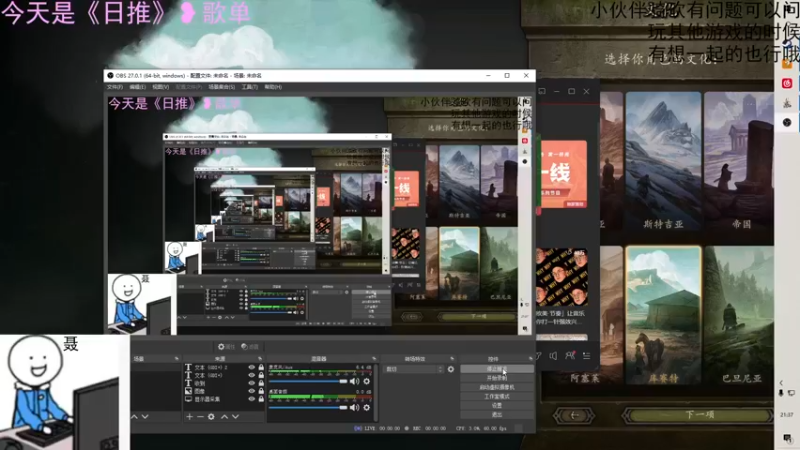
Task: Undock the 转场特效 panel via header icon
Action: coord(452,359)
